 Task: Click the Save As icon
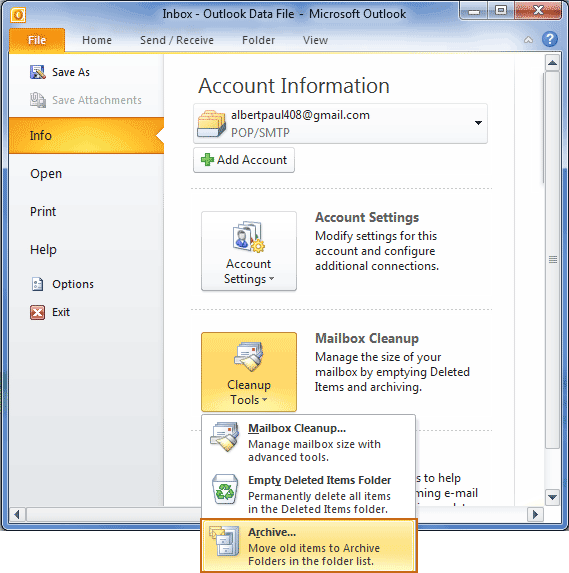click(x=38, y=72)
